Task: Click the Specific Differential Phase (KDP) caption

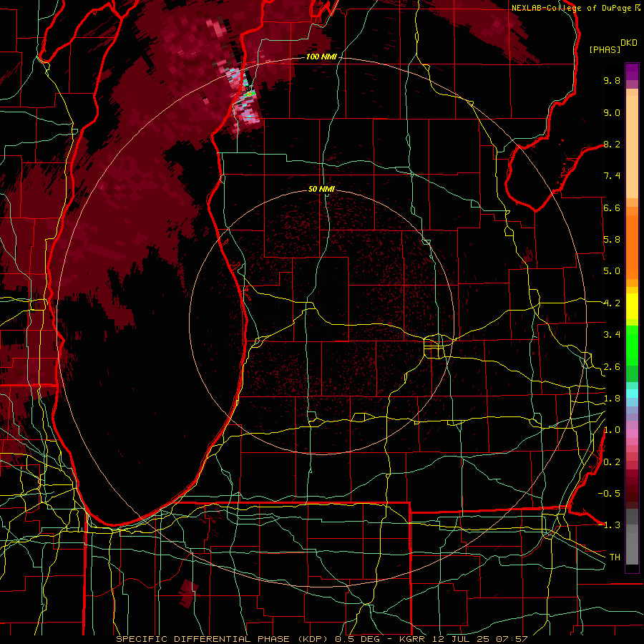Action: pyautogui.click(x=224, y=639)
